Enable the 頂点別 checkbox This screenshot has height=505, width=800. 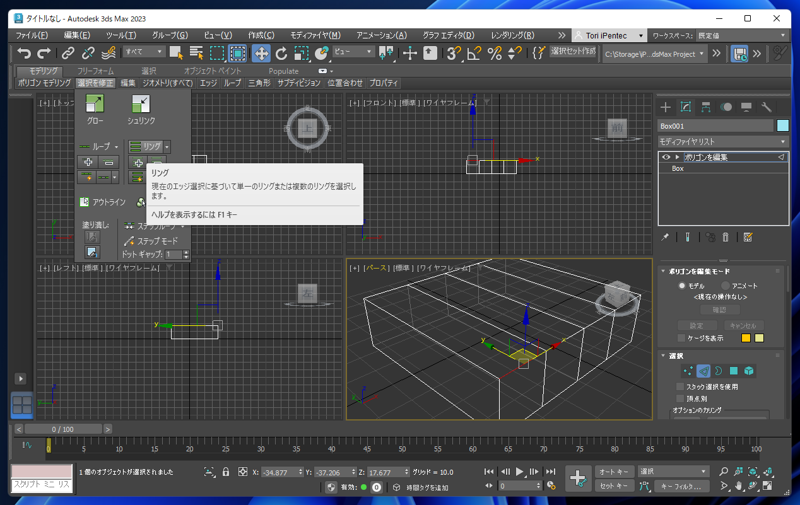(x=680, y=398)
